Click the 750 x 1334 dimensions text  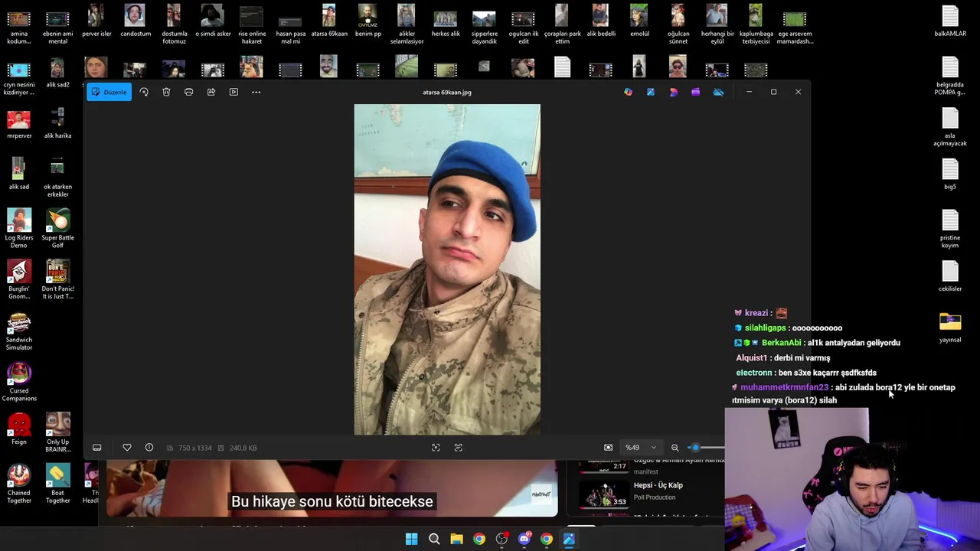coord(194,448)
